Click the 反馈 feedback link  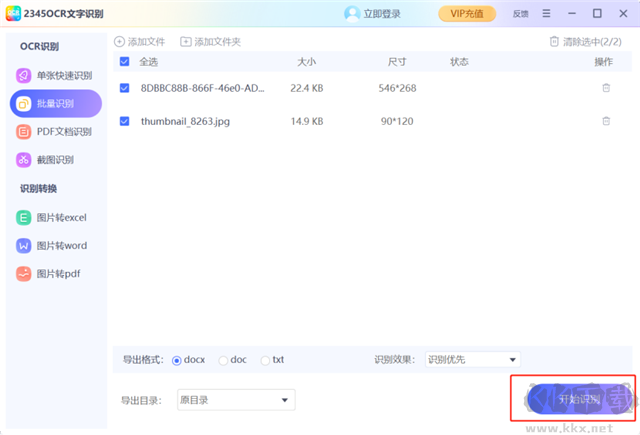click(520, 14)
